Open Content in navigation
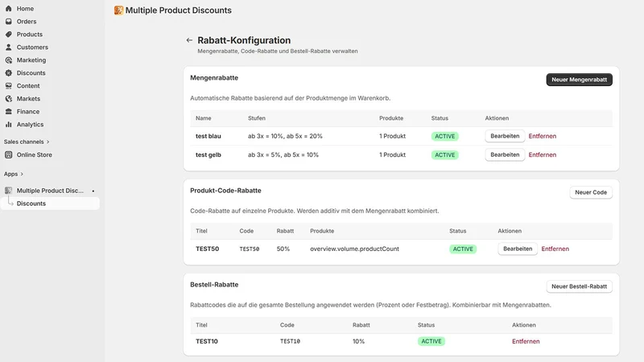Screen dimensions: 644x362 coord(28,86)
